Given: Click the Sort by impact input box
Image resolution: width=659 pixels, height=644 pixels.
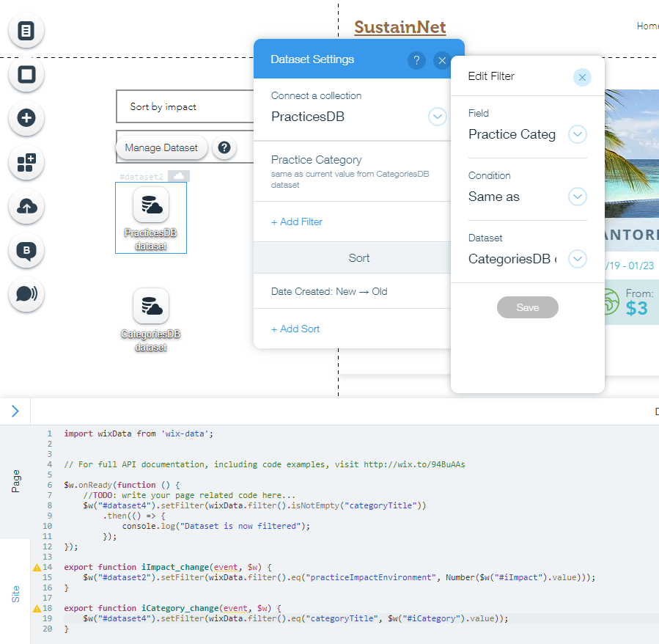Looking at the screenshot, I should [x=185, y=106].
